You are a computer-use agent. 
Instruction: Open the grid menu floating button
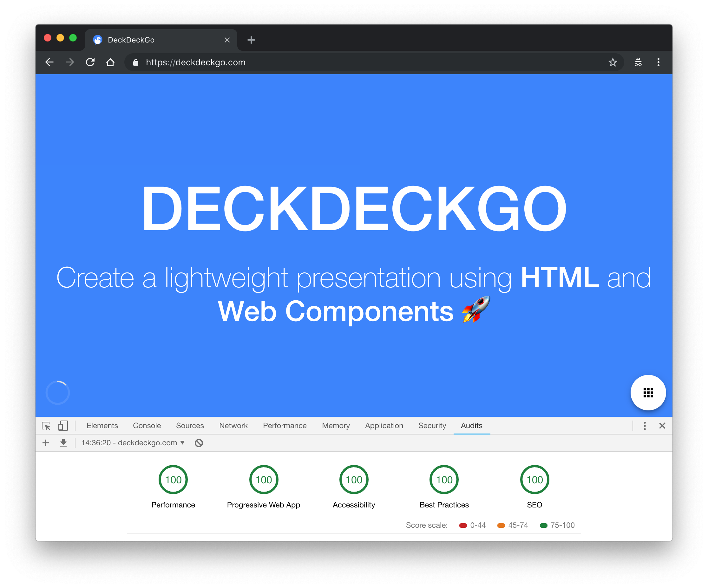point(648,392)
